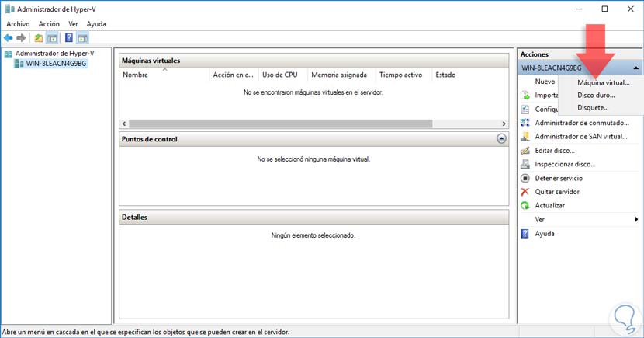Click the Back arrow toolbar icon
Viewport: 644px width, 338px height.
tap(9, 38)
